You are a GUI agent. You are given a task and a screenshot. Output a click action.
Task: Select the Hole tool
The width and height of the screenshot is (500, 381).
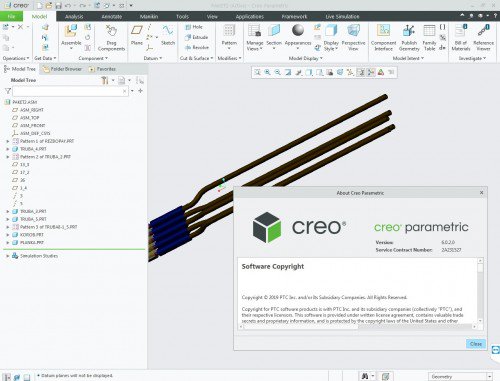(x=194, y=27)
